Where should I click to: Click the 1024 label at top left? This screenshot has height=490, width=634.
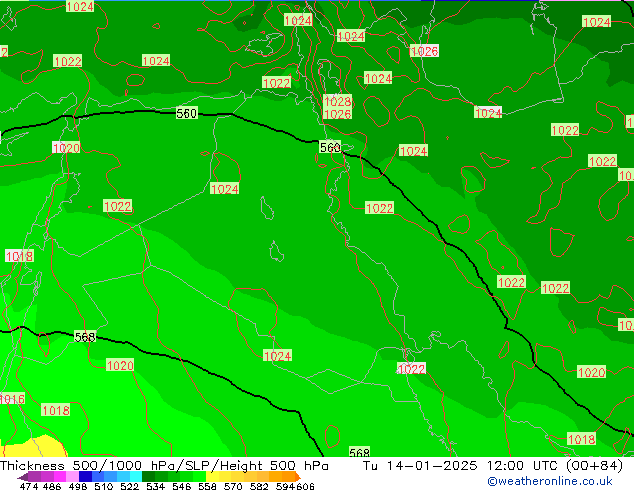pyautogui.click(x=80, y=7)
